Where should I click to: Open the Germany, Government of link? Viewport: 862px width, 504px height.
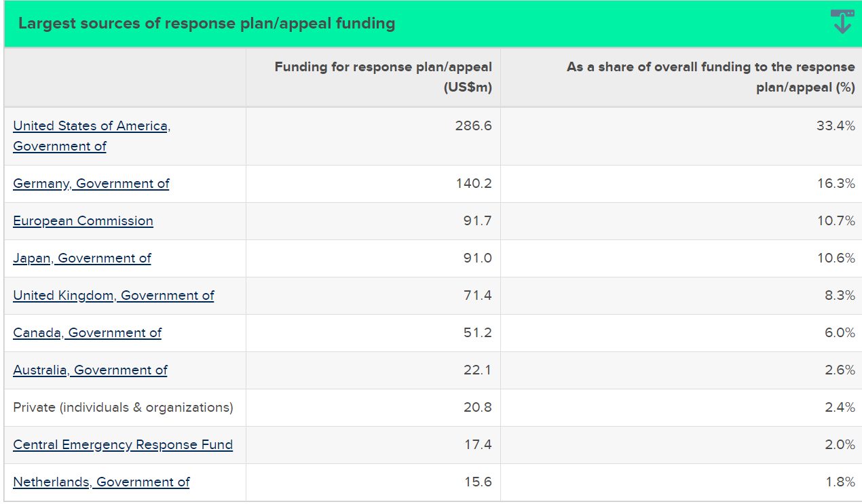(91, 184)
